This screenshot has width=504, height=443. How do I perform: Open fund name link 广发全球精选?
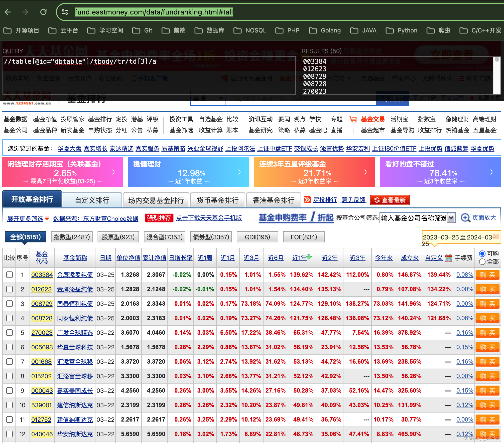pyautogui.click(x=75, y=333)
